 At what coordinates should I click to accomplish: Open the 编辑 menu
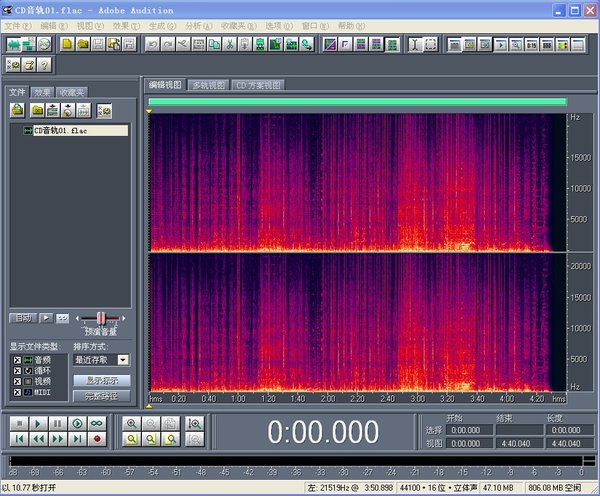54,26
